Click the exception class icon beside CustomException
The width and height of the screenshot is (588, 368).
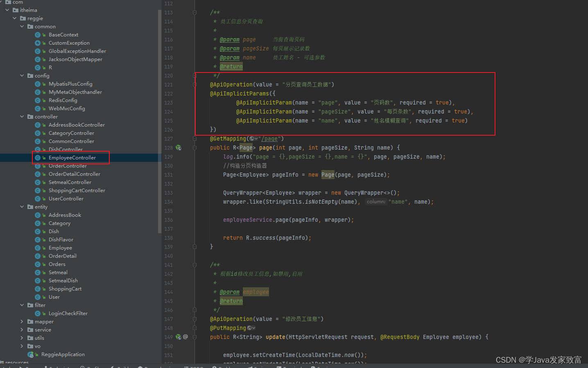coord(38,43)
